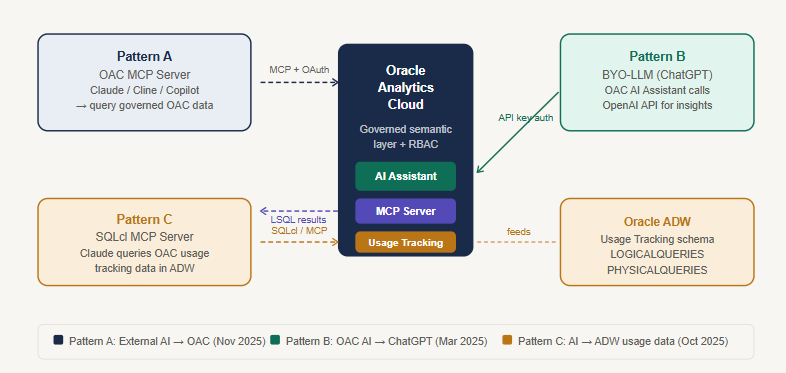Click the Oracle Analytics Cloud title
Image resolution: width=786 pixels, height=373 pixels.
coord(406,87)
